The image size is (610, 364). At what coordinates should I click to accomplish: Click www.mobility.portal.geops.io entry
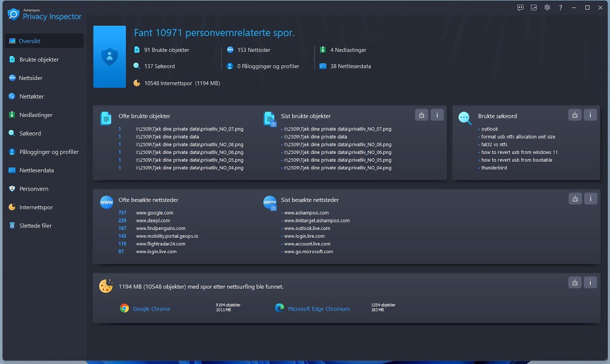[x=167, y=236]
